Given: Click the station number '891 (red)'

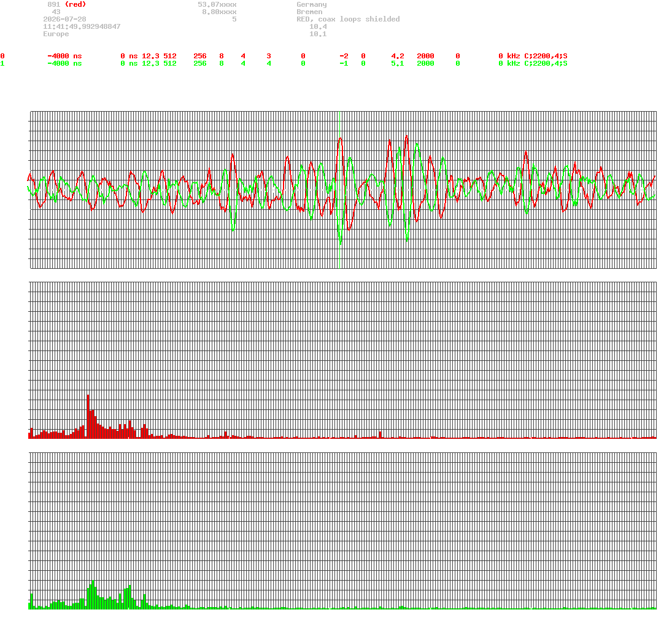Looking at the screenshot, I should coord(67,4).
